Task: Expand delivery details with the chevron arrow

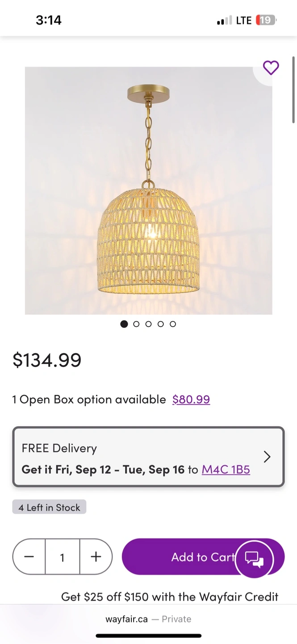Action: tap(267, 457)
